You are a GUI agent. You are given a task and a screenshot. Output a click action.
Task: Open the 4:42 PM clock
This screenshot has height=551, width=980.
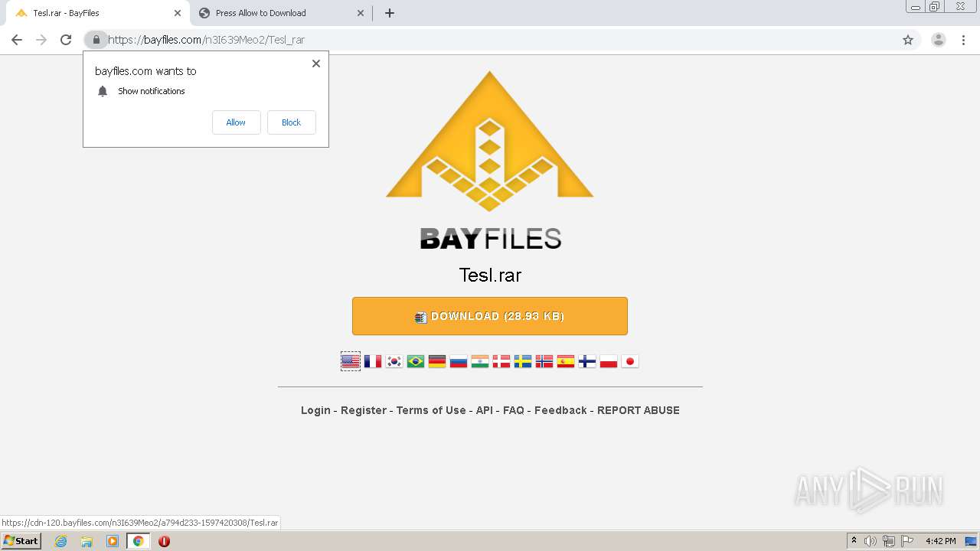pos(940,541)
